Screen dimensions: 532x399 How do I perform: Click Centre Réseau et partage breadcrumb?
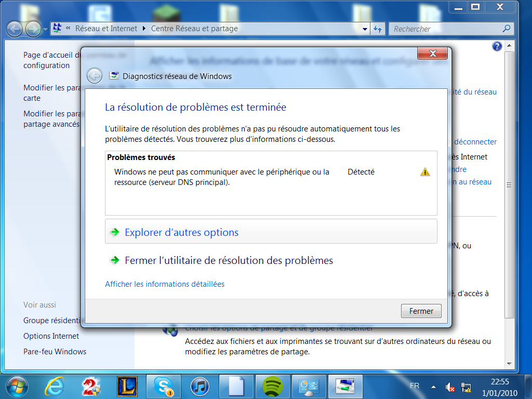click(x=194, y=29)
